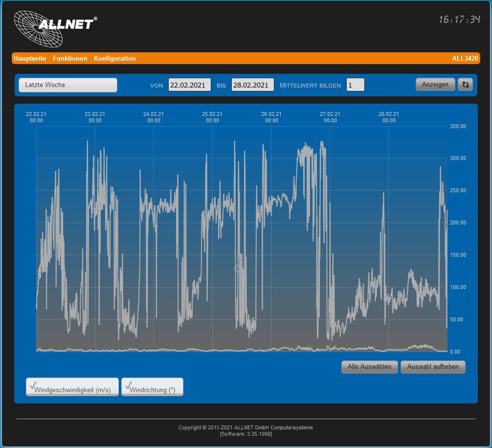The width and height of the screenshot is (492, 448).
Task: Toggle the Windrichtung (°) series
Action: point(152,387)
